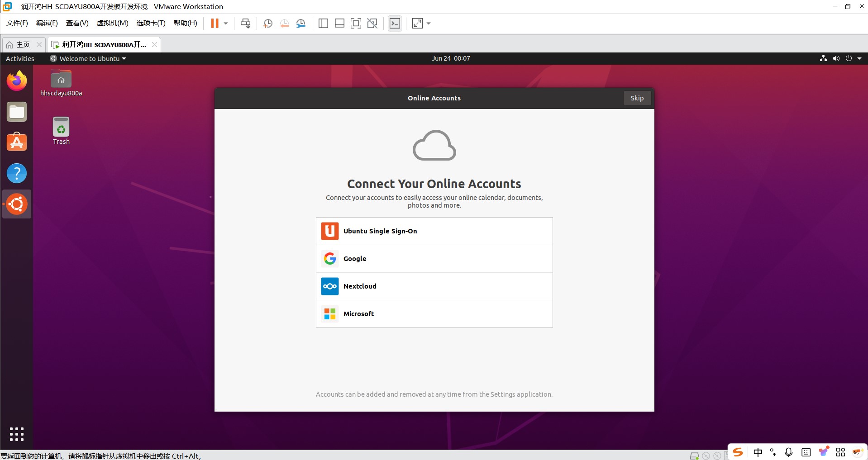868x460 pixels.
Task: Click the Sogou microphone voice input icon
Action: click(x=789, y=452)
